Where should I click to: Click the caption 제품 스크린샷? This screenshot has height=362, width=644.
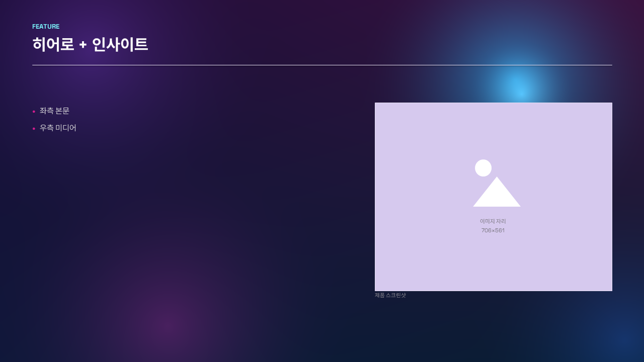(390, 295)
